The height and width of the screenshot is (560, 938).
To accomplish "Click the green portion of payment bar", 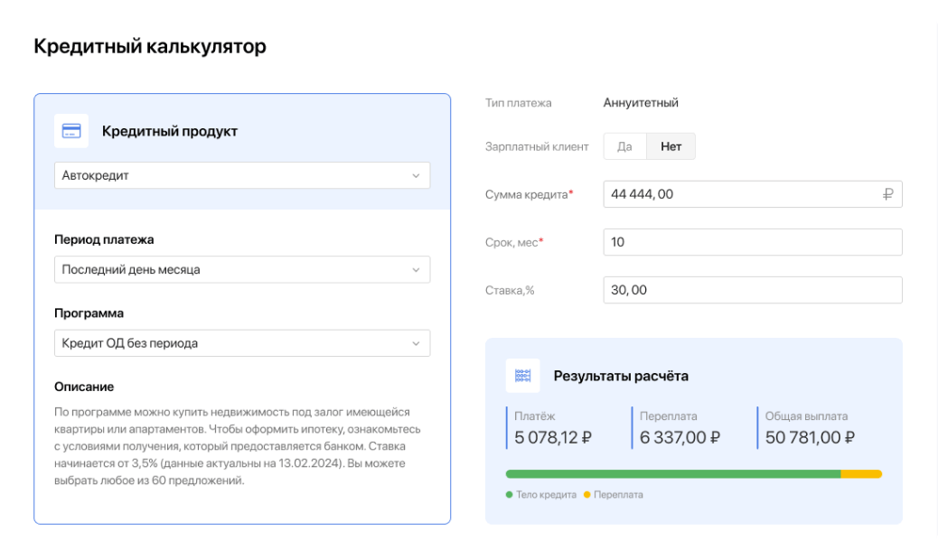I will (672, 474).
